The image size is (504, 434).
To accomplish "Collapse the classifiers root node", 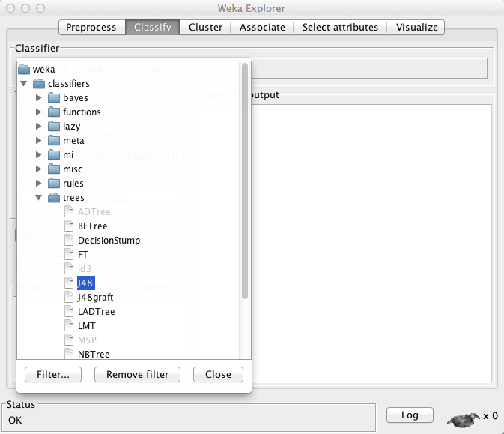I will pos(24,84).
